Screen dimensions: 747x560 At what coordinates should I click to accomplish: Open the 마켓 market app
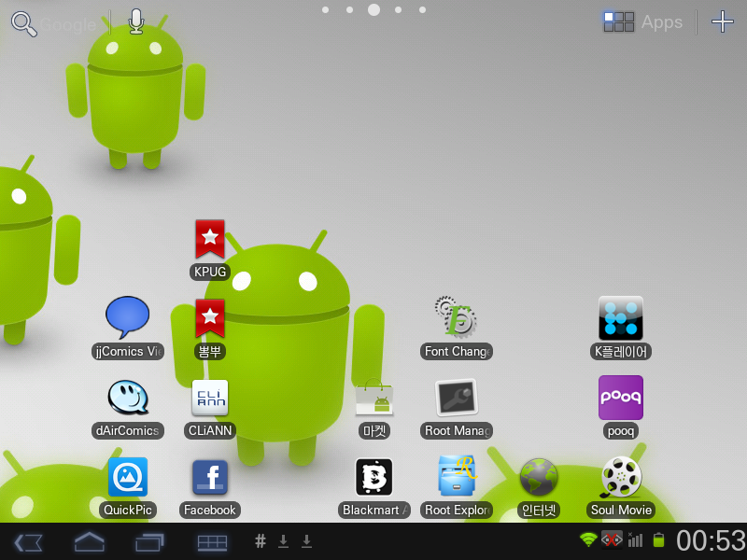(x=374, y=408)
